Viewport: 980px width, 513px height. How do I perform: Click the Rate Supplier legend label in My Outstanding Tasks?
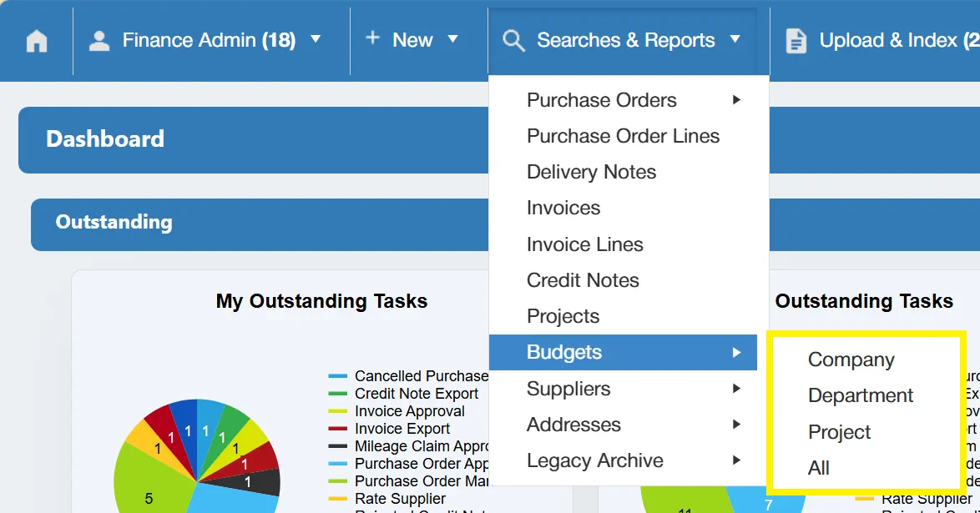[x=400, y=499]
